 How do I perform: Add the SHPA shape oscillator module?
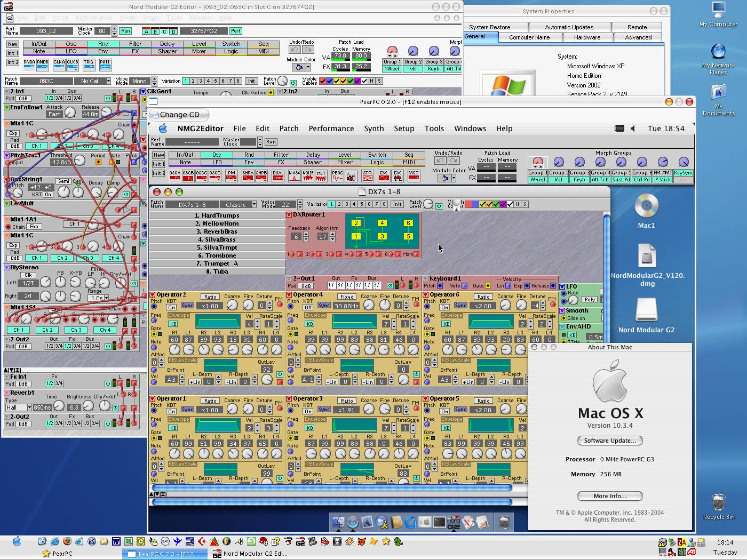248,175
